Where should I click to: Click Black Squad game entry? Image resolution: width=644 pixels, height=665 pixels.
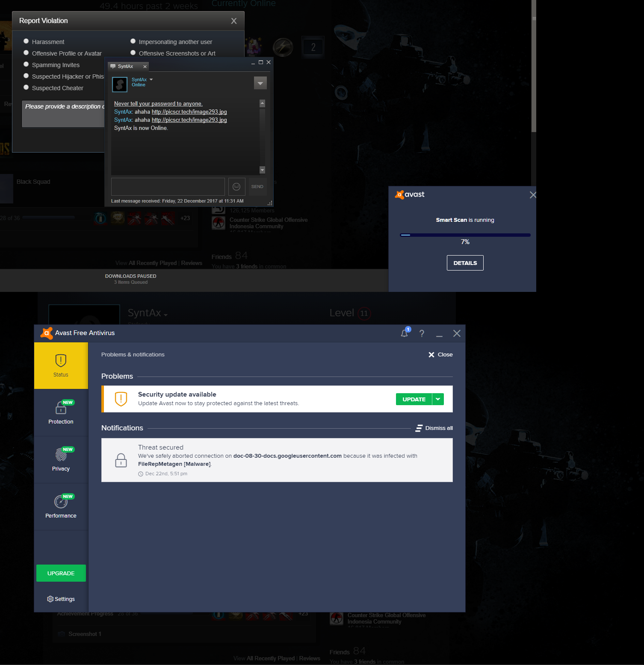point(33,182)
